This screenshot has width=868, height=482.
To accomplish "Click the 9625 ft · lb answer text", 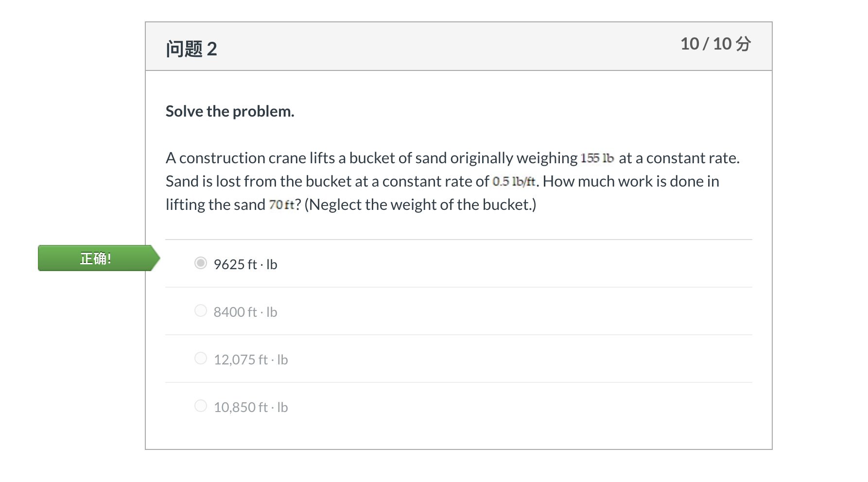I will pos(245,264).
